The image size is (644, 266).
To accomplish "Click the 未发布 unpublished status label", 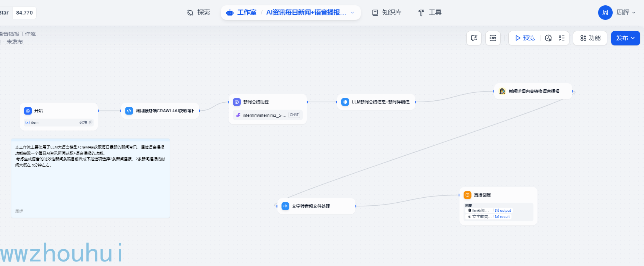I will [15, 42].
